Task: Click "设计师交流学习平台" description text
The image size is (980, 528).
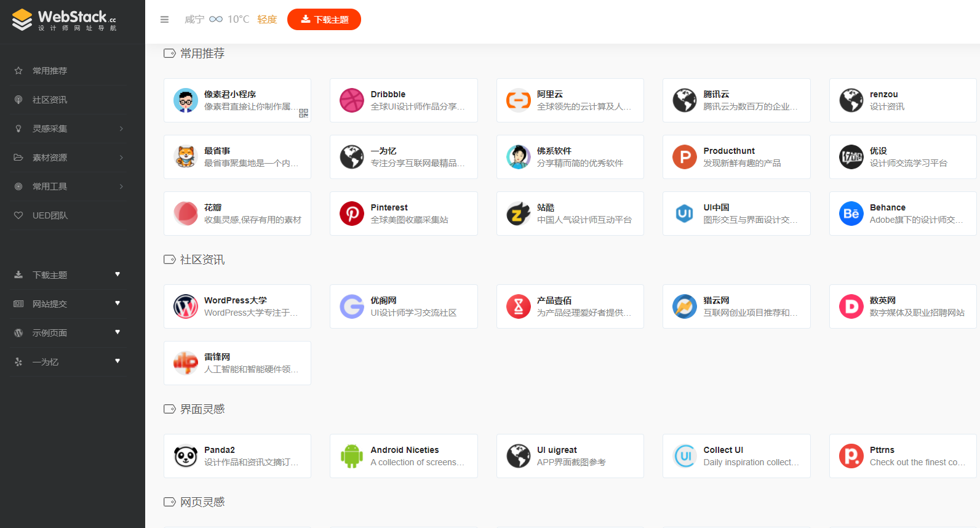Action: point(909,163)
